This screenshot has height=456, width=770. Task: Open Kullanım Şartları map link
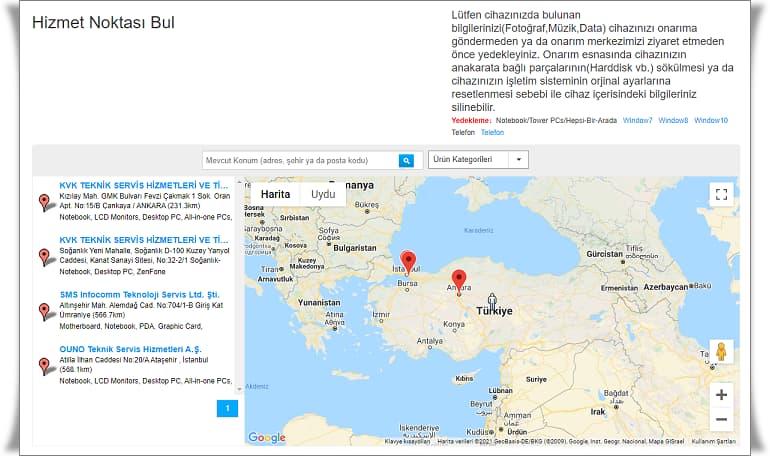[714, 441]
